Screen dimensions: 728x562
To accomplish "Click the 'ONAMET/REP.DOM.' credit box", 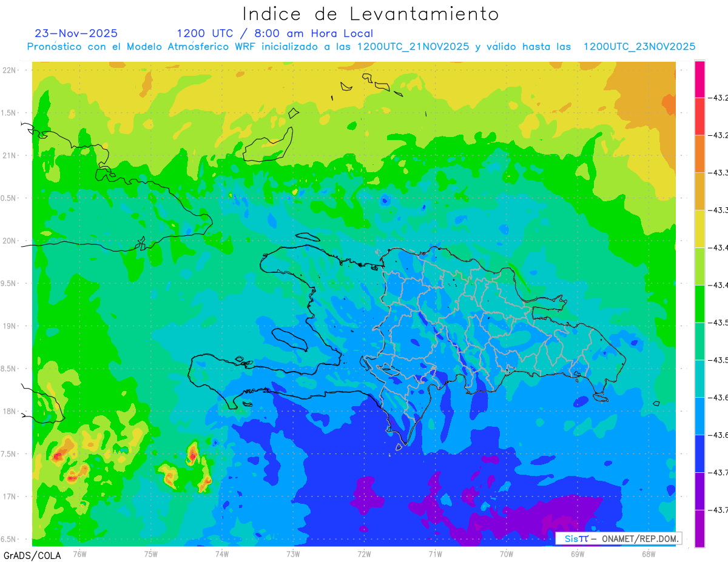I will click(619, 538).
